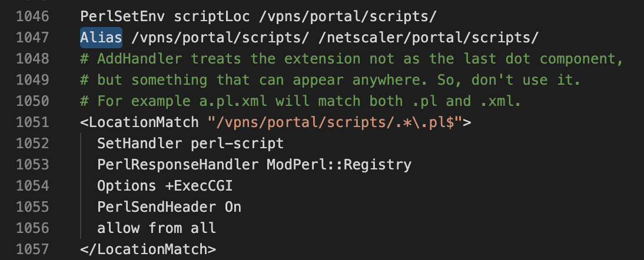Click PerlResponseHandler ModPerl::Registry text
Image resolution: width=644 pixels, height=260 pixels.
254,165
